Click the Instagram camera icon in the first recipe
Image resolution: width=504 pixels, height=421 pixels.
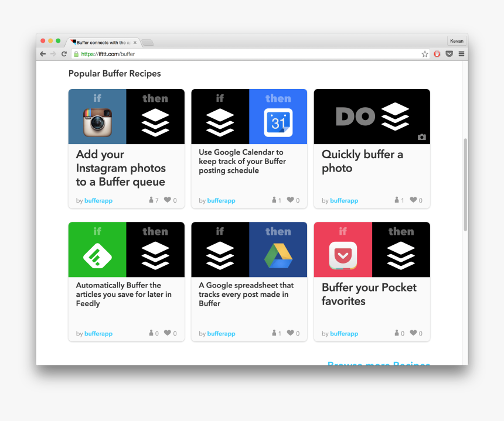pos(97,122)
